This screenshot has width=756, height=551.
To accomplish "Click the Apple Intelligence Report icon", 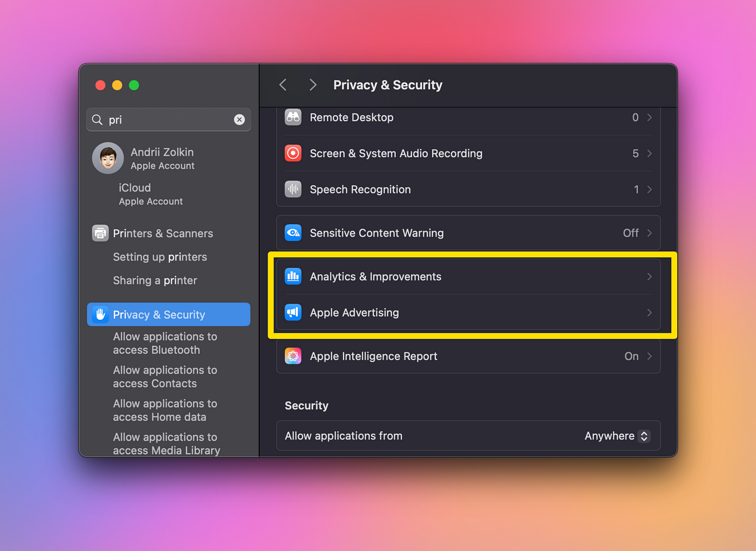I will (x=293, y=356).
